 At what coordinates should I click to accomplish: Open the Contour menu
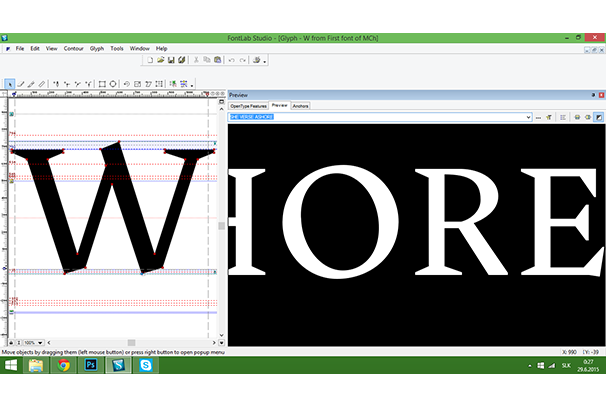click(x=74, y=48)
